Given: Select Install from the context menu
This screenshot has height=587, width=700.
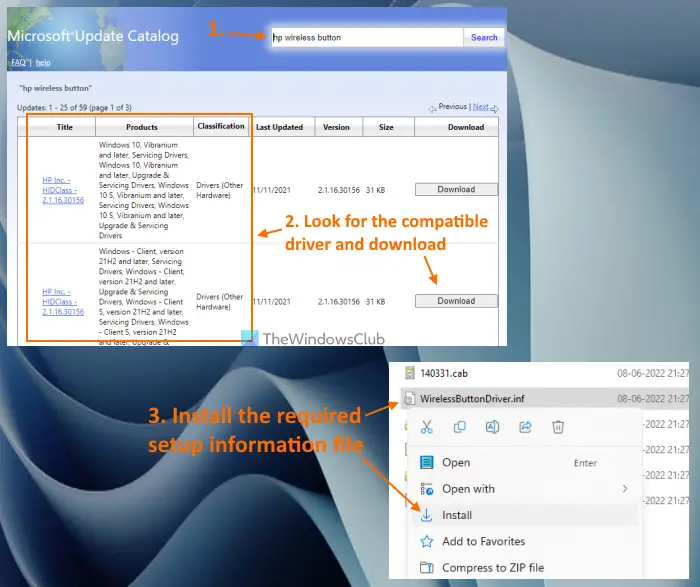Looking at the screenshot, I should [x=523, y=515].
